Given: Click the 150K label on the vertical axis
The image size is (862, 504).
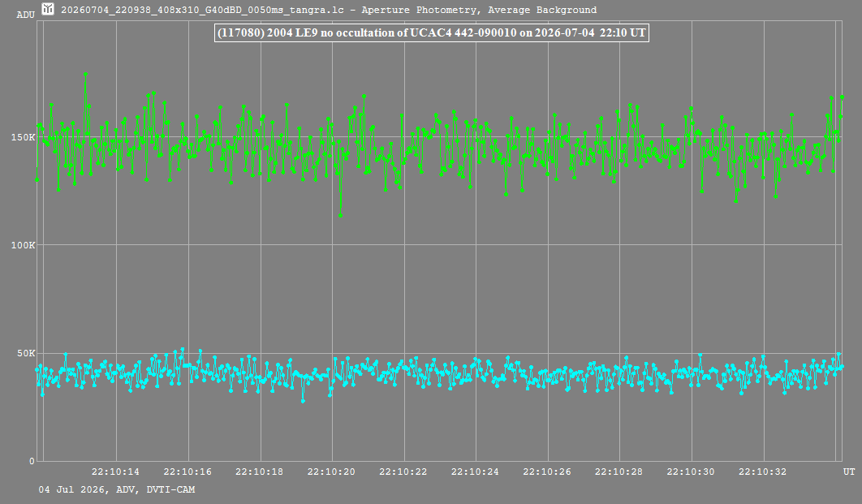Looking at the screenshot, I should (x=23, y=137).
